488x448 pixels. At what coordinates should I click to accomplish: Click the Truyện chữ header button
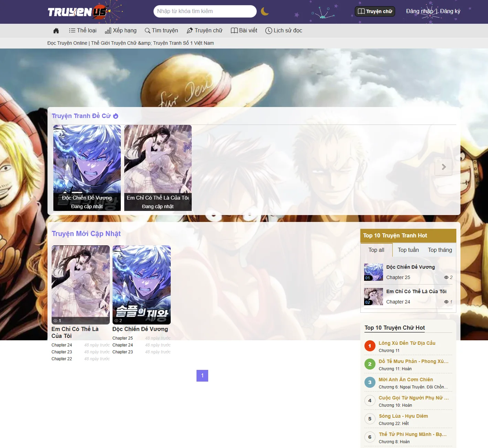tap(375, 11)
